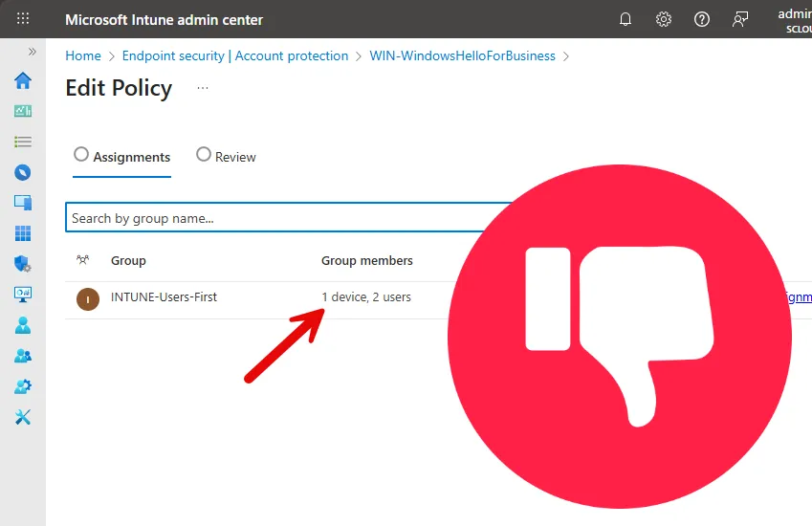Screen dimensions: 812x526
Task: Click the Microsoft Intune admin center title
Action: 165,20
